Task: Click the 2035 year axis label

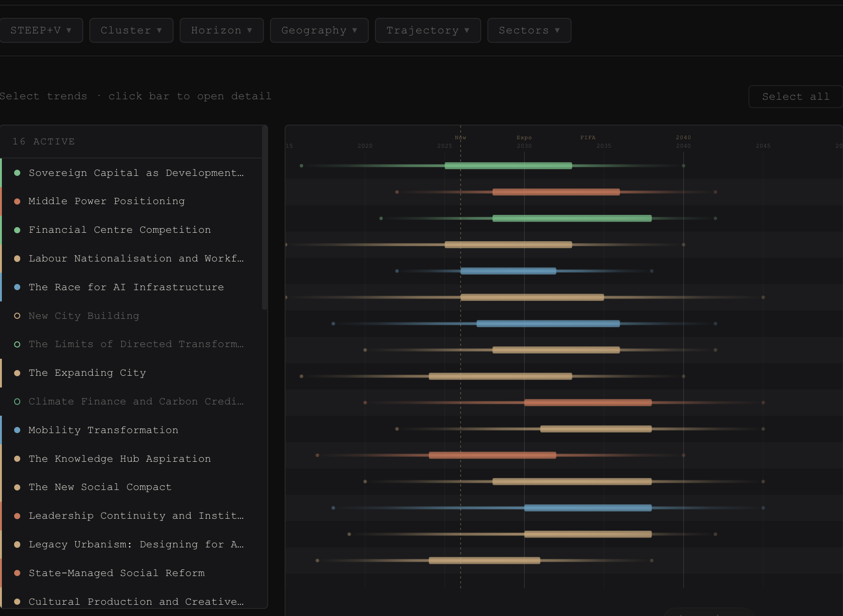Action: (x=604, y=146)
